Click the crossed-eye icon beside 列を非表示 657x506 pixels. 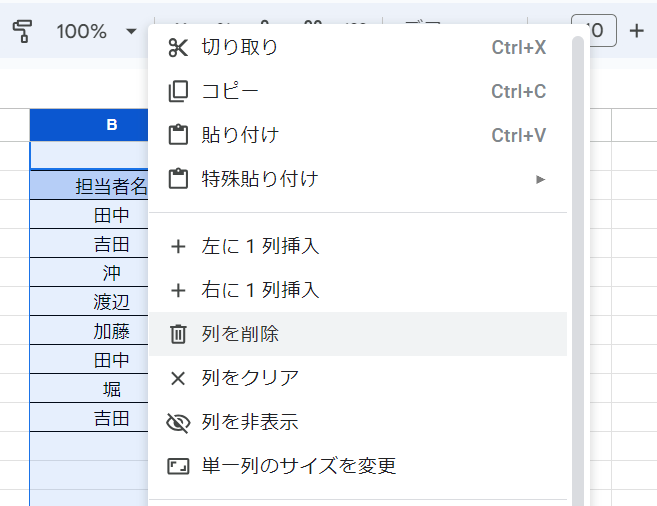click(x=178, y=422)
